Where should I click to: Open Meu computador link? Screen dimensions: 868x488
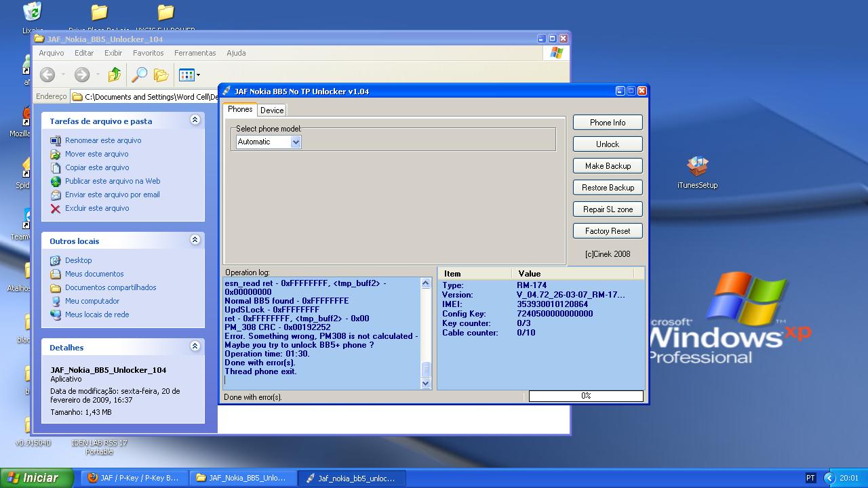[92, 301]
